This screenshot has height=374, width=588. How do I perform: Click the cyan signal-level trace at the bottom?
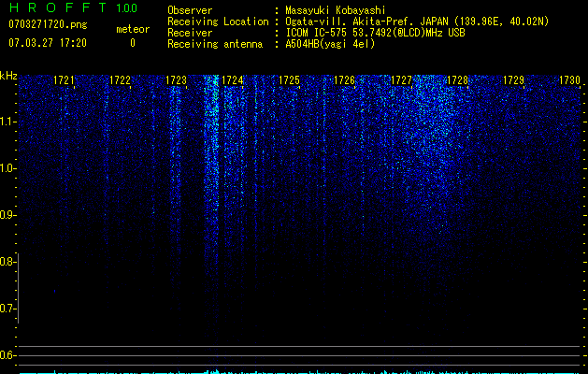300,372
